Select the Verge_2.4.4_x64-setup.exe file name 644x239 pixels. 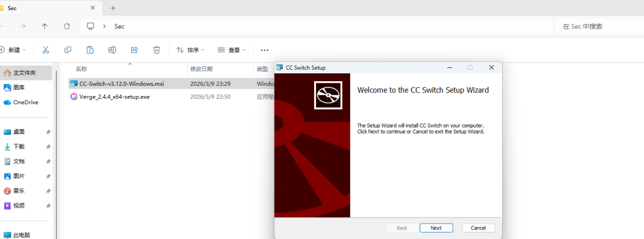click(114, 97)
